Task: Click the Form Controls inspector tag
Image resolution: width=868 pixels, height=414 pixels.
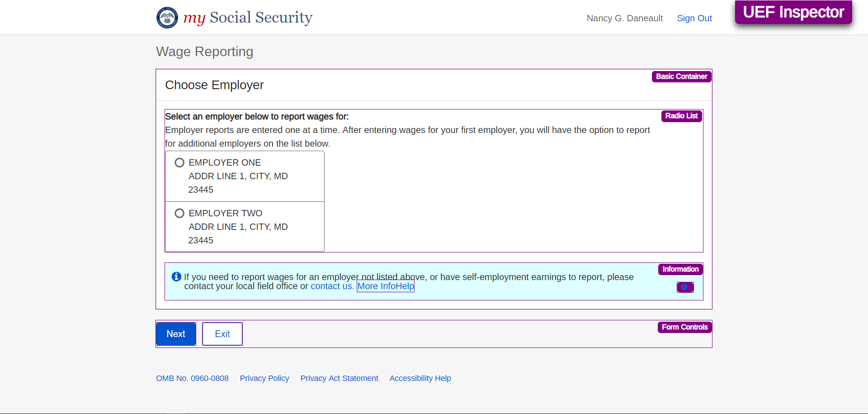Action: coord(684,327)
